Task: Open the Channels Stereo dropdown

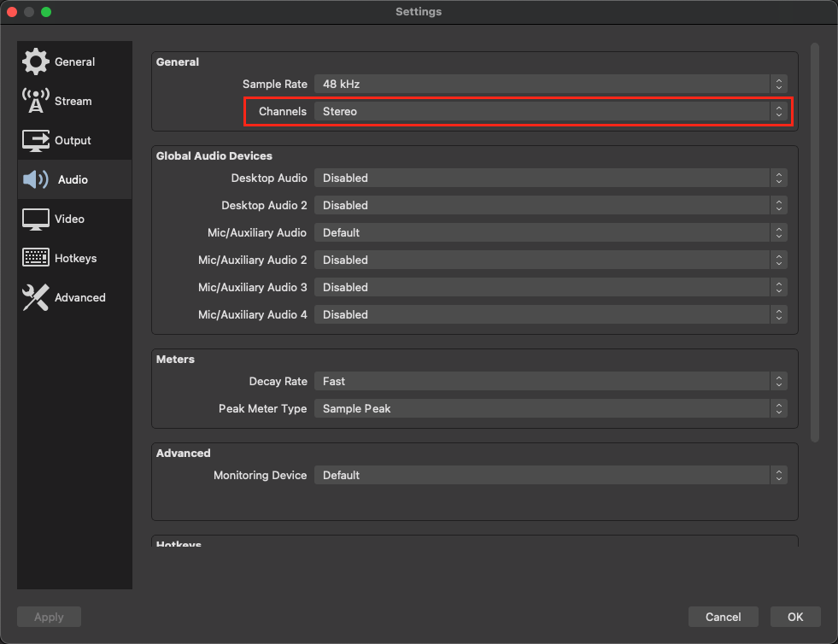Action: tap(550, 111)
